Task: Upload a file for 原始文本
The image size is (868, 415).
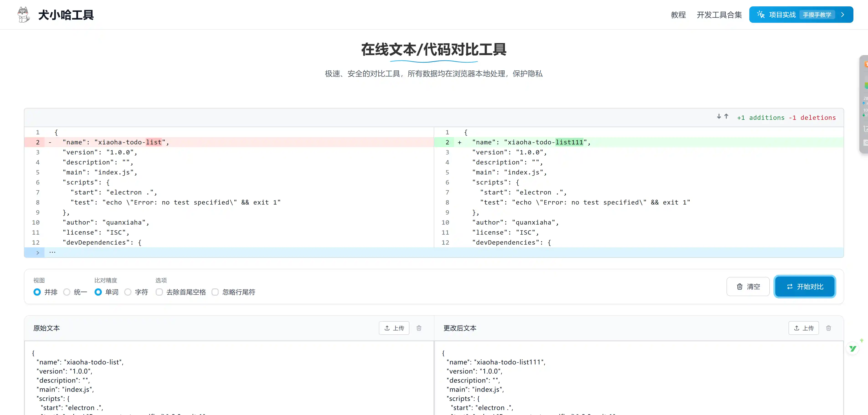Action: (394, 328)
